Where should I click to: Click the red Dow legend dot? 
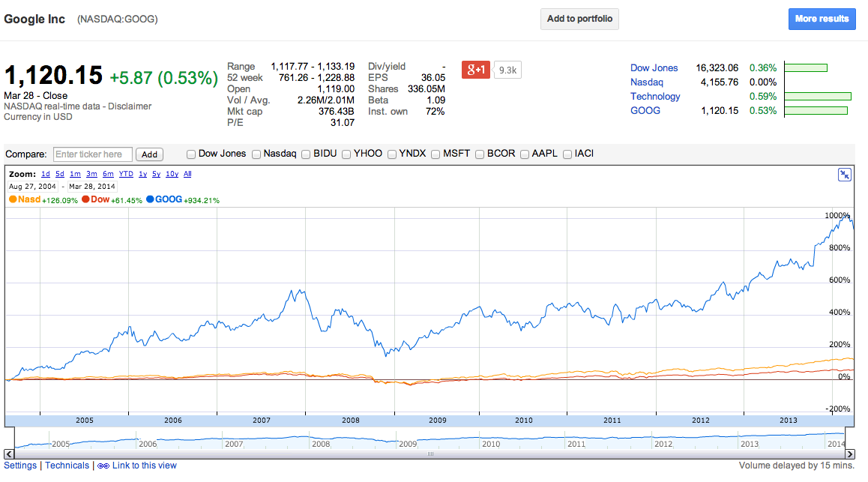pyautogui.click(x=85, y=199)
